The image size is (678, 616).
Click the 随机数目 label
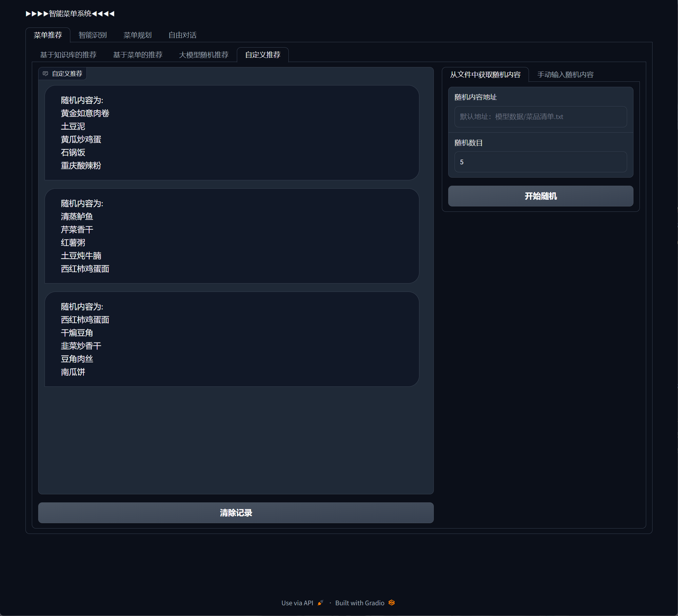click(x=469, y=143)
